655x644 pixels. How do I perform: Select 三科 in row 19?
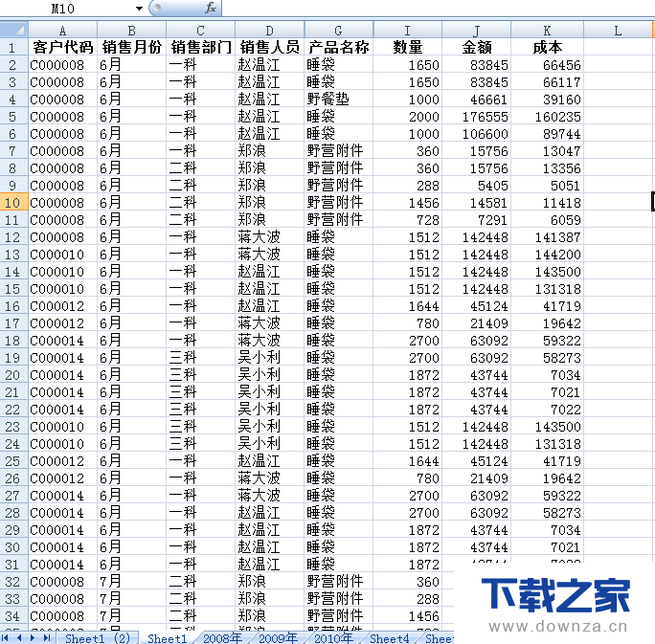click(x=200, y=357)
